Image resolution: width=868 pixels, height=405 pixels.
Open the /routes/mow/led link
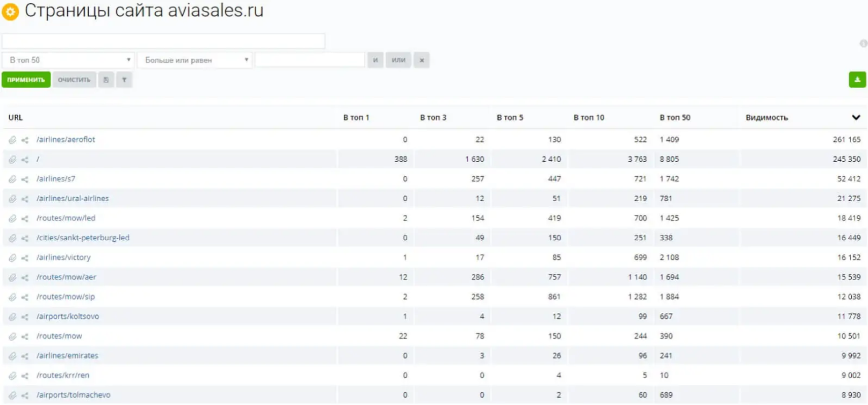(66, 218)
